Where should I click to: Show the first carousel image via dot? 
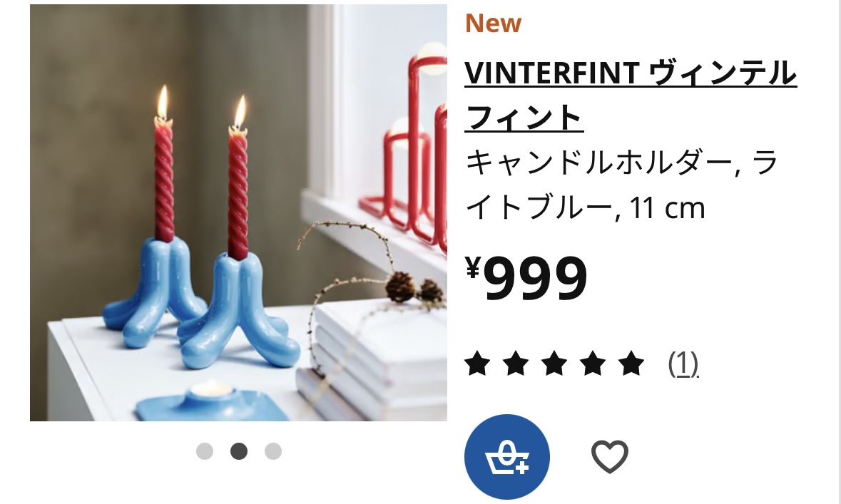[204, 451]
